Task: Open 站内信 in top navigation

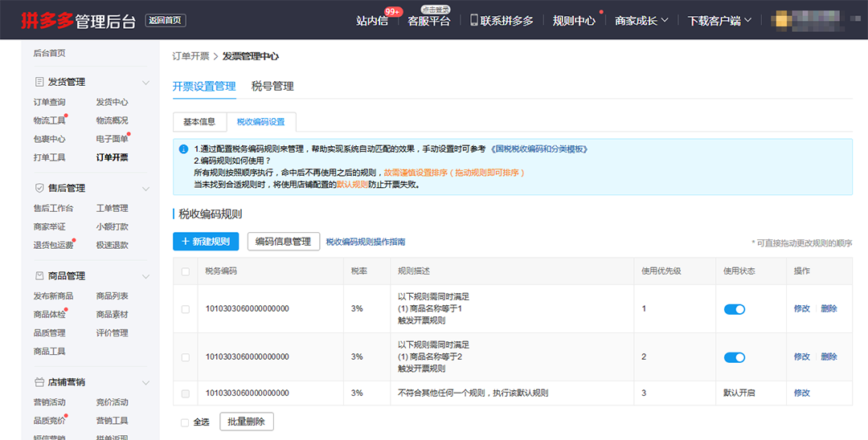Action: click(x=372, y=21)
